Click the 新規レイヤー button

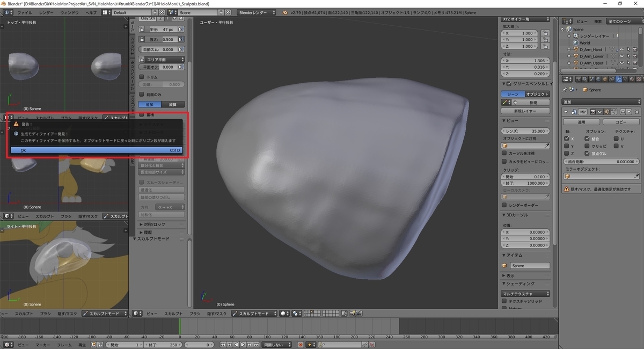pos(526,111)
